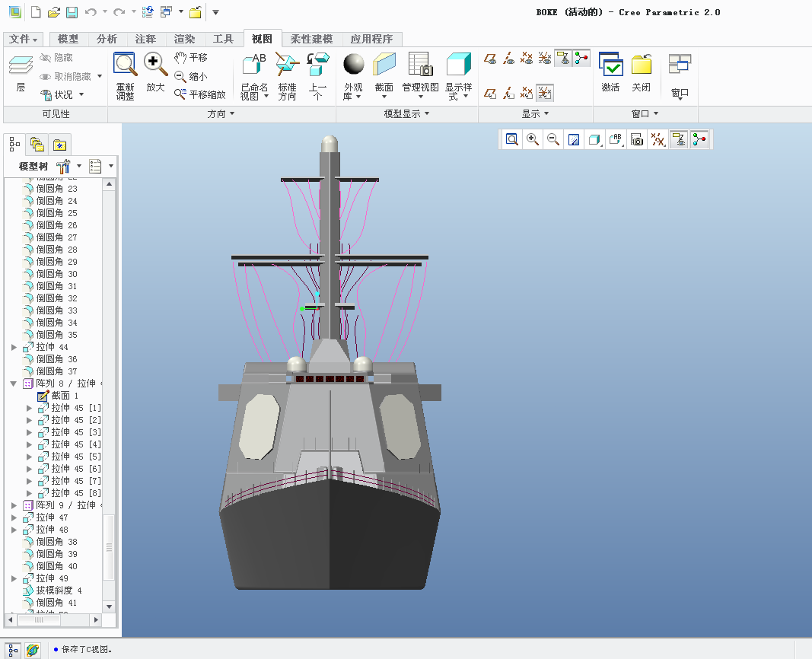Switch to the 柔性建模 tab
Image resolution: width=812 pixels, height=659 pixels.
click(311, 39)
